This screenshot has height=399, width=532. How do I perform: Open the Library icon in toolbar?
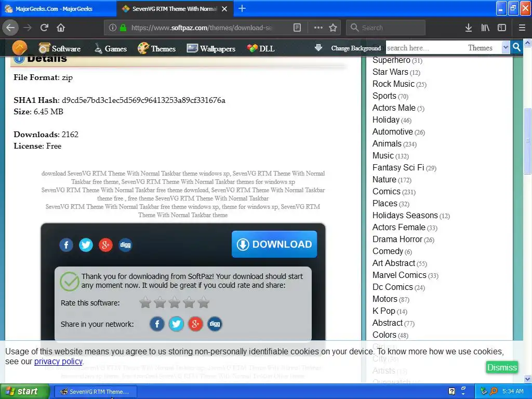coord(485,28)
